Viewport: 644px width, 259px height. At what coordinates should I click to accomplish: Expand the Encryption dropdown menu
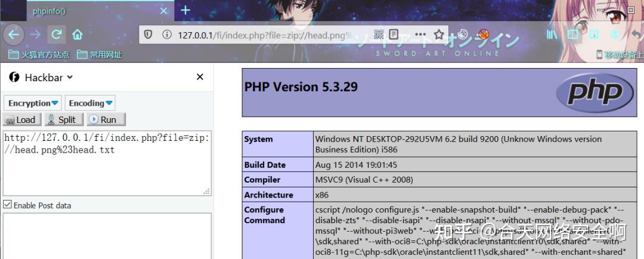(32, 103)
